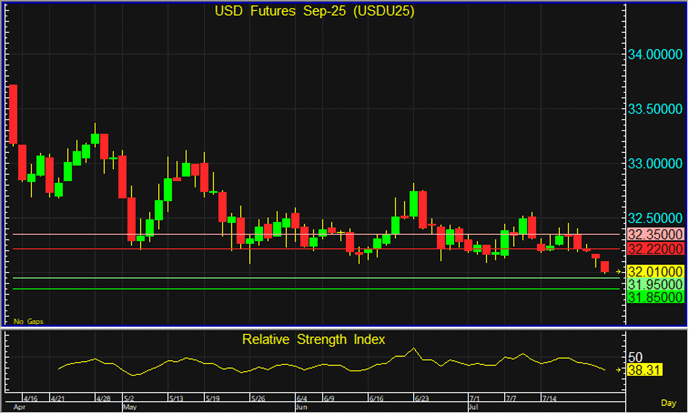Click the 33.00000 price axis label
The width and height of the screenshot is (689, 414).
pyautogui.click(x=657, y=164)
